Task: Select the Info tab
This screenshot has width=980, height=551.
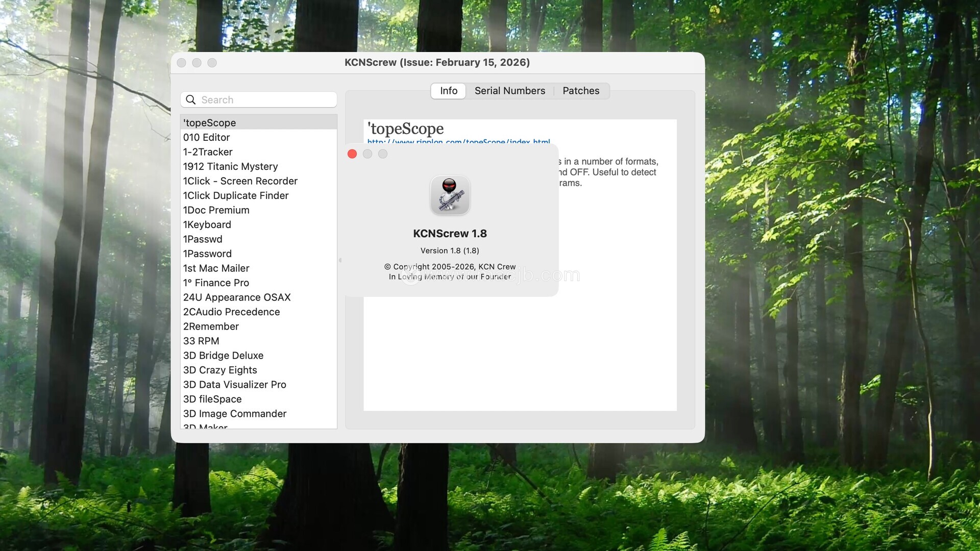Action: (x=448, y=91)
